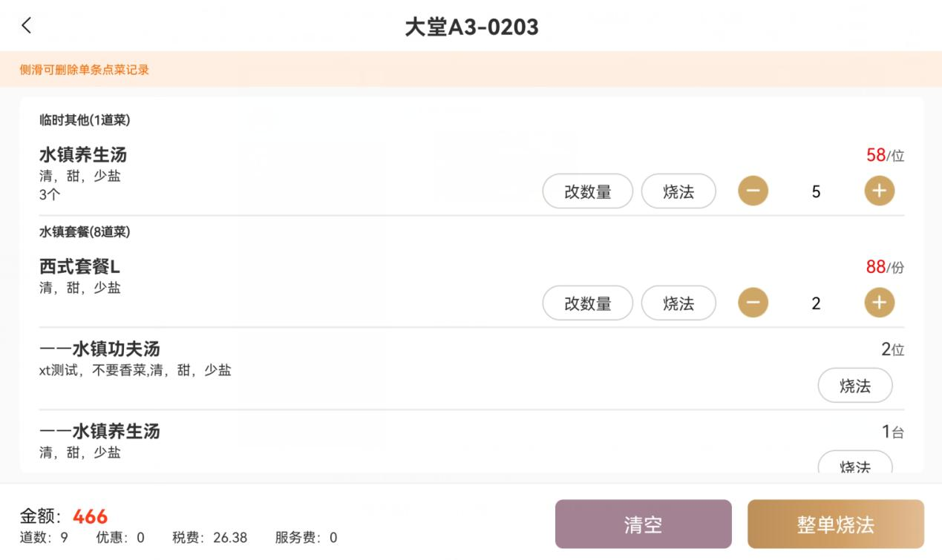
Task: Apply 整单烧法 to the whole order
Action: click(x=836, y=524)
